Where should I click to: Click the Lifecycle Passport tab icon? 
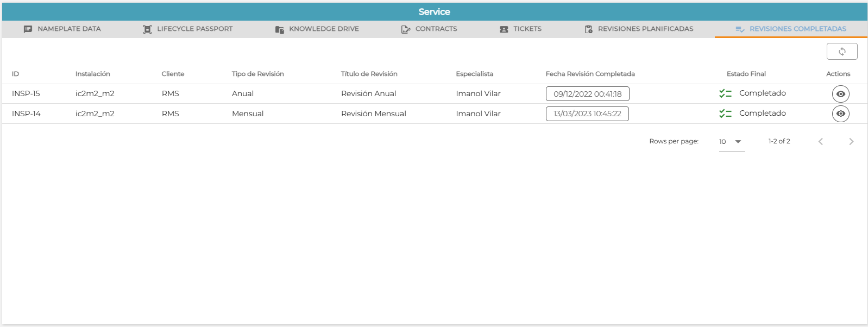[x=147, y=29]
